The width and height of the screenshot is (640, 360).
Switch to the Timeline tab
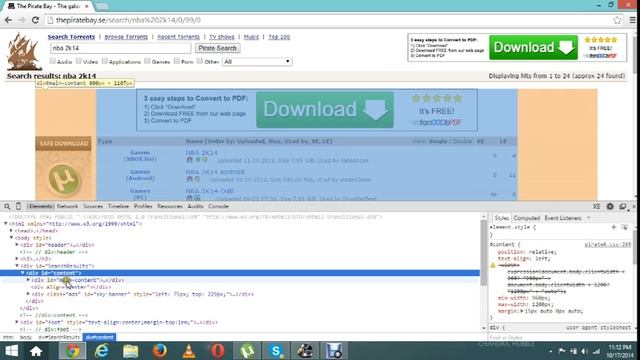coord(118,207)
